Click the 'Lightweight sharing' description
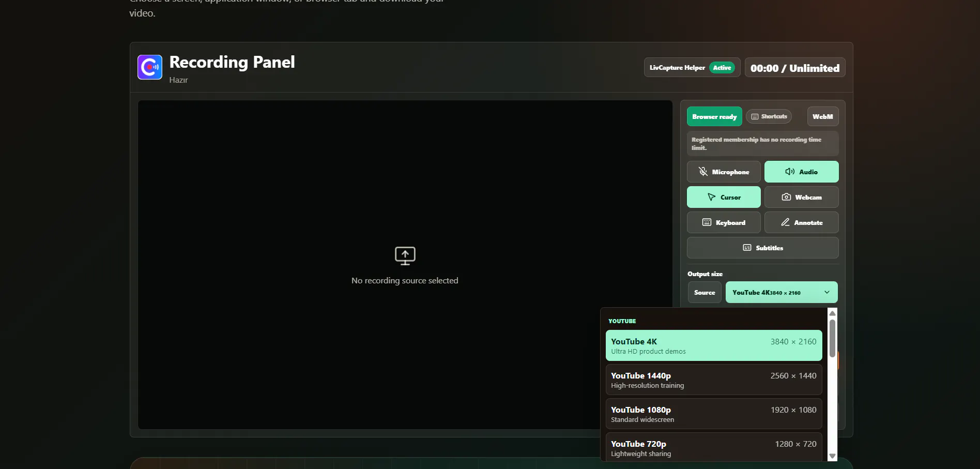This screenshot has height=469, width=980. click(641, 454)
